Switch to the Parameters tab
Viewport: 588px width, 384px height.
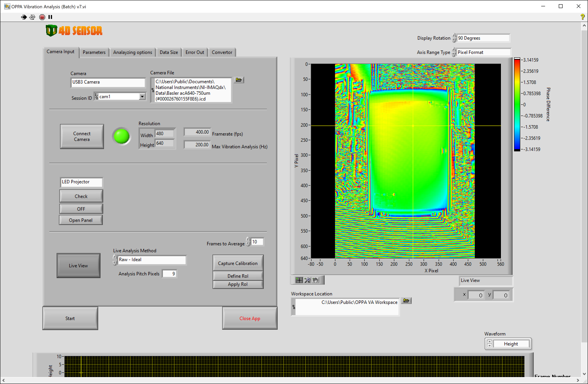[94, 52]
